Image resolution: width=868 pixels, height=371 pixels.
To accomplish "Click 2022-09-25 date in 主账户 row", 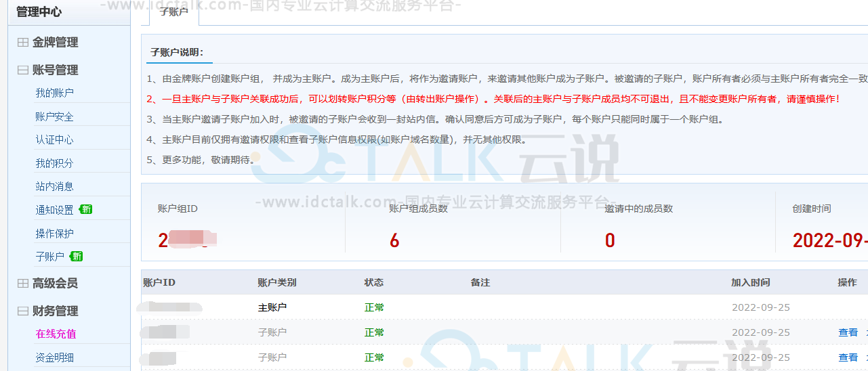I will tap(761, 307).
